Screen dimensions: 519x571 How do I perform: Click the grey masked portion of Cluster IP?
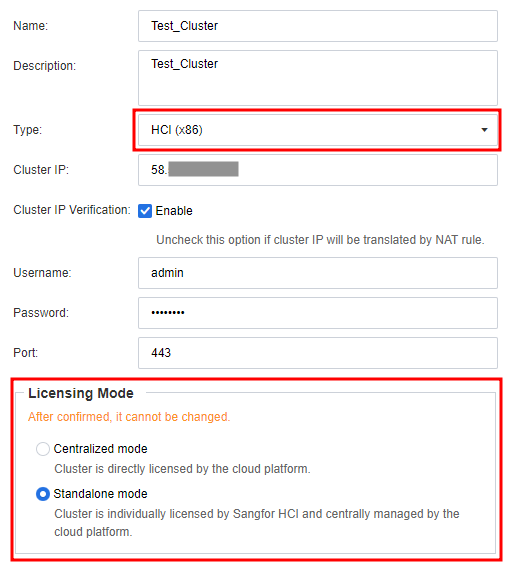[203, 169]
